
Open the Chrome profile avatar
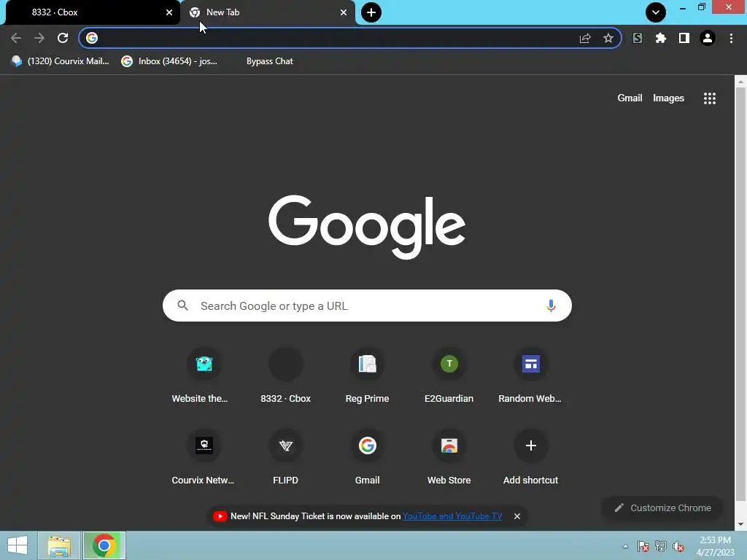708,38
